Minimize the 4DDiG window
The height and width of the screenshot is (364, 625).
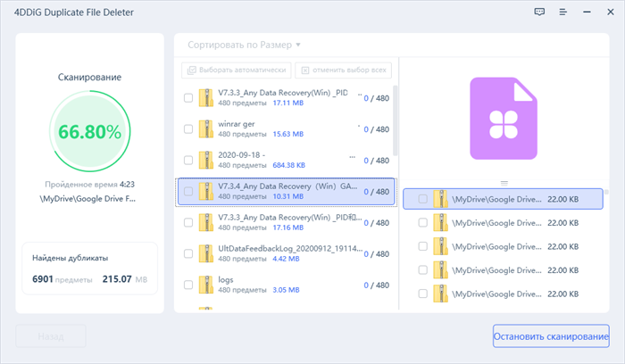point(587,12)
